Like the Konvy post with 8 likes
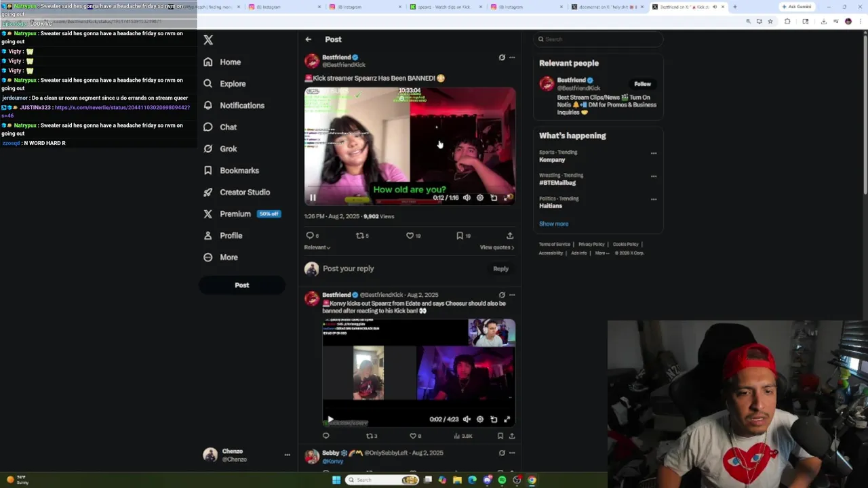The height and width of the screenshot is (488, 868). point(415,436)
